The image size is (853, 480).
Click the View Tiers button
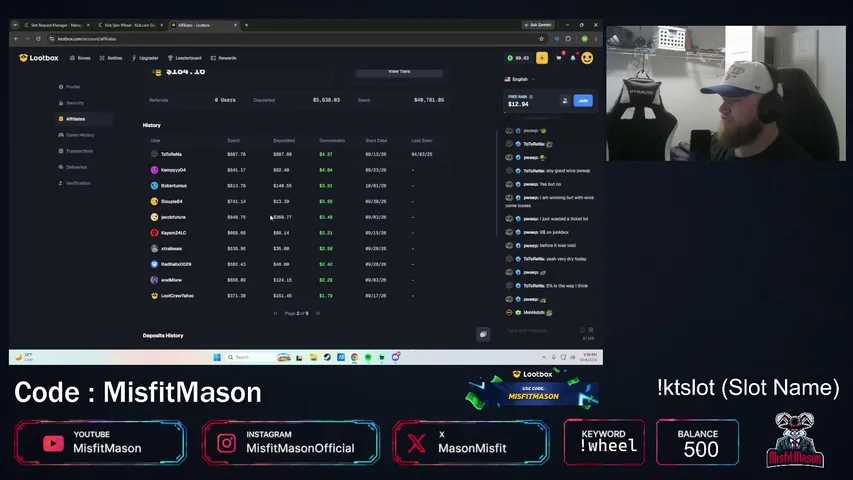pyautogui.click(x=399, y=72)
